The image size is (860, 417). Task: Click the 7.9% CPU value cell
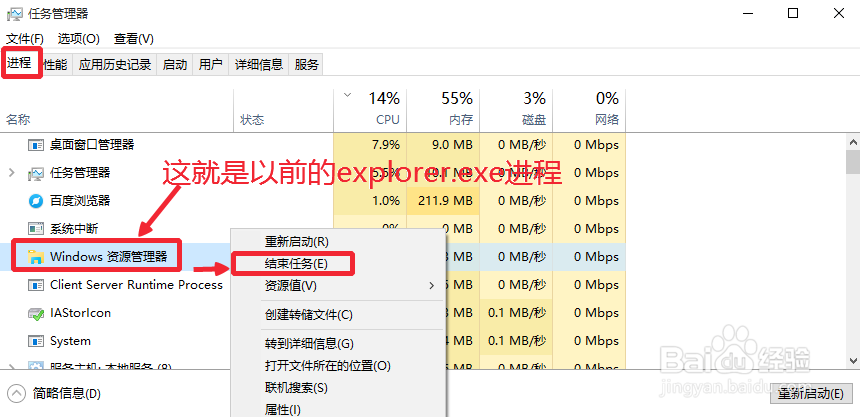click(370, 145)
